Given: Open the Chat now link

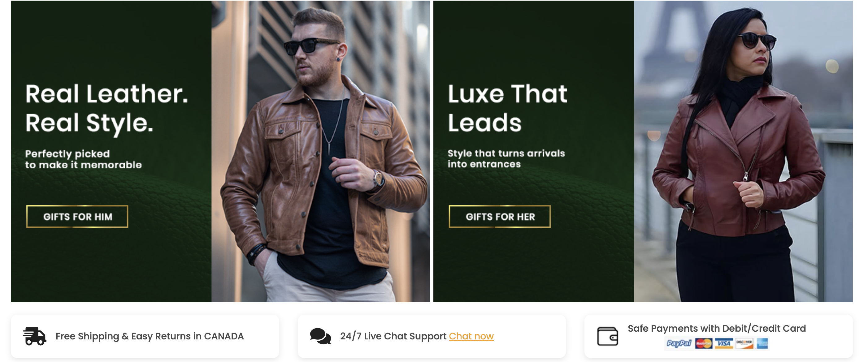Looking at the screenshot, I should point(471,336).
